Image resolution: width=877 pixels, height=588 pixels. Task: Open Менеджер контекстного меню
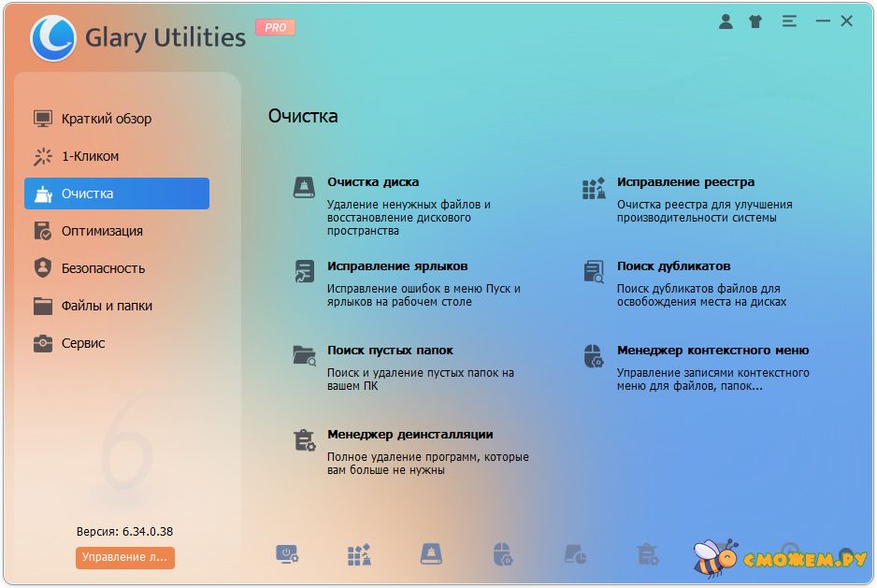click(x=712, y=351)
